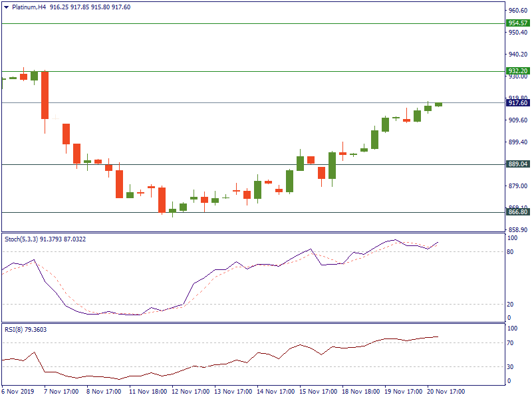Select the 954.57 green price label
The height and width of the screenshot is (399, 532).
[x=517, y=23]
